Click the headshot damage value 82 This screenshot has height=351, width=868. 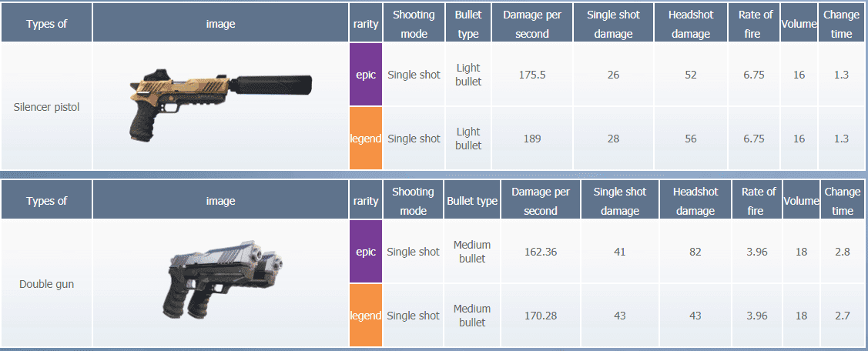click(695, 252)
